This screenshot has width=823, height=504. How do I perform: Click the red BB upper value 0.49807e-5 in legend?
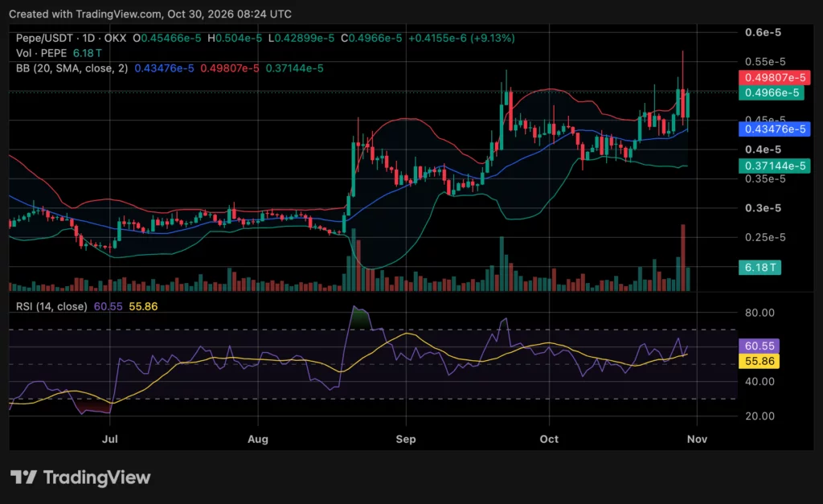point(230,68)
